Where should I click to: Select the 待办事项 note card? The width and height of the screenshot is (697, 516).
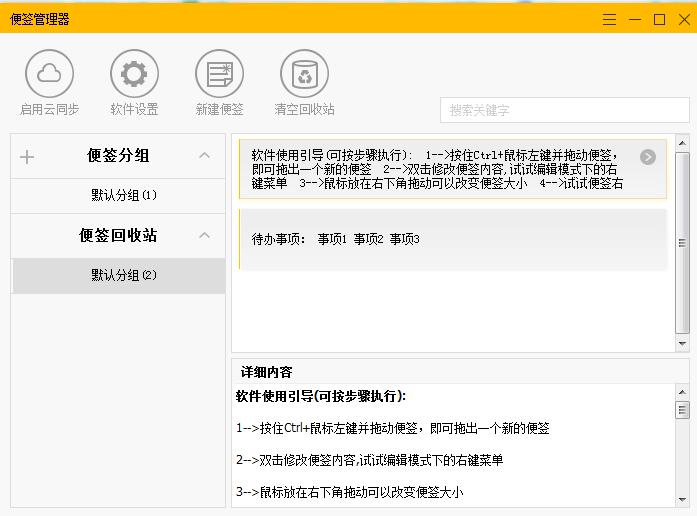[453, 239]
